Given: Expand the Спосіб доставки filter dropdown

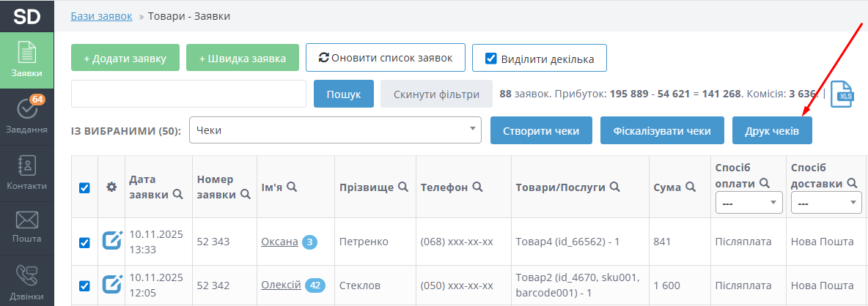Looking at the screenshot, I should [x=825, y=203].
